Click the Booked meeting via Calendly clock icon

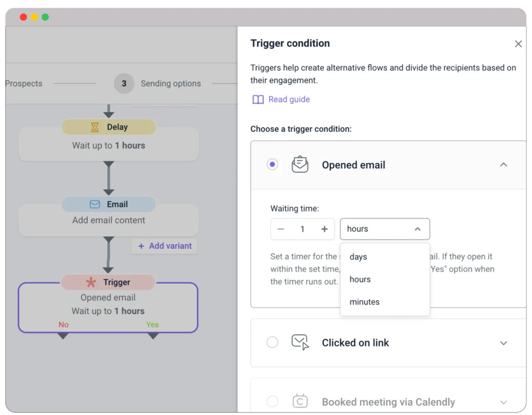coord(300,401)
